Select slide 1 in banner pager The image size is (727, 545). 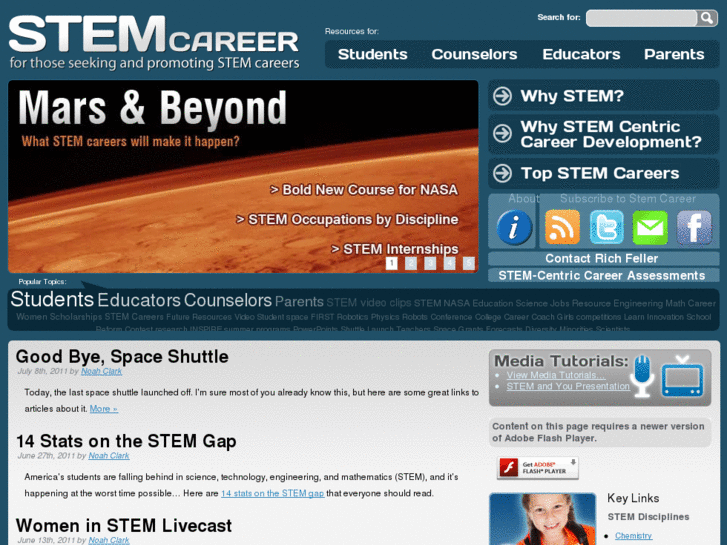click(x=391, y=263)
